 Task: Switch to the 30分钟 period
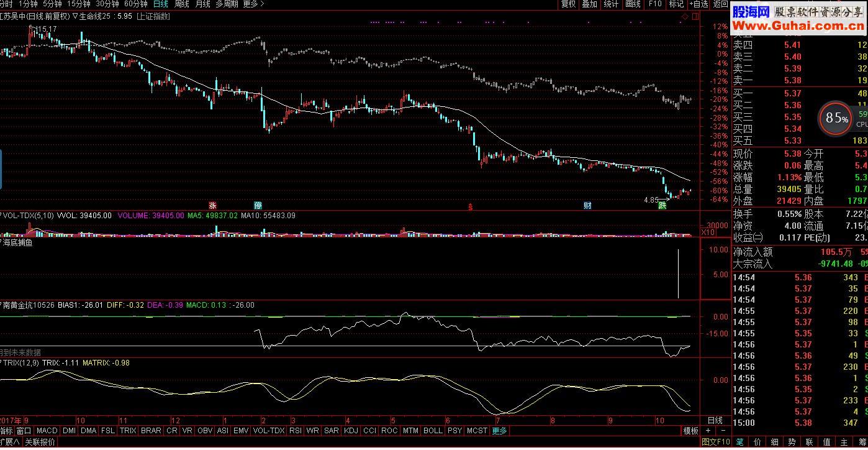tap(107, 4)
